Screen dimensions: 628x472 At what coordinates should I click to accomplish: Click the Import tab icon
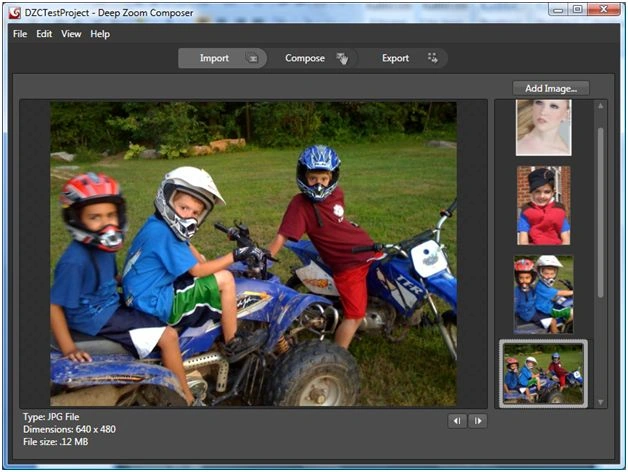pos(253,58)
